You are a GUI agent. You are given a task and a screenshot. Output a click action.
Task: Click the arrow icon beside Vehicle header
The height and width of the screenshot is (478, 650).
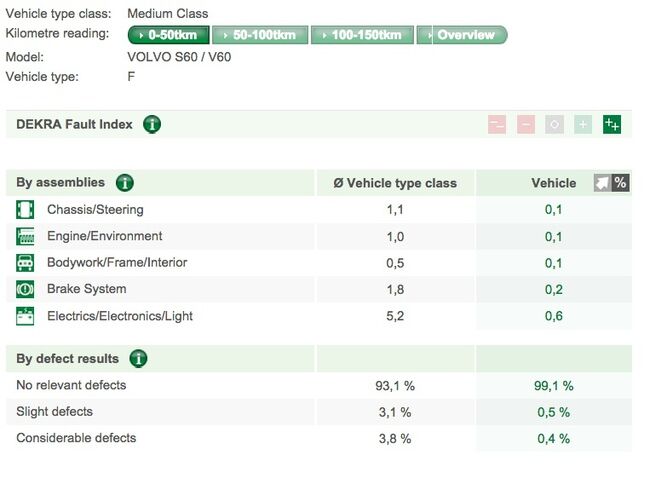click(602, 183)
